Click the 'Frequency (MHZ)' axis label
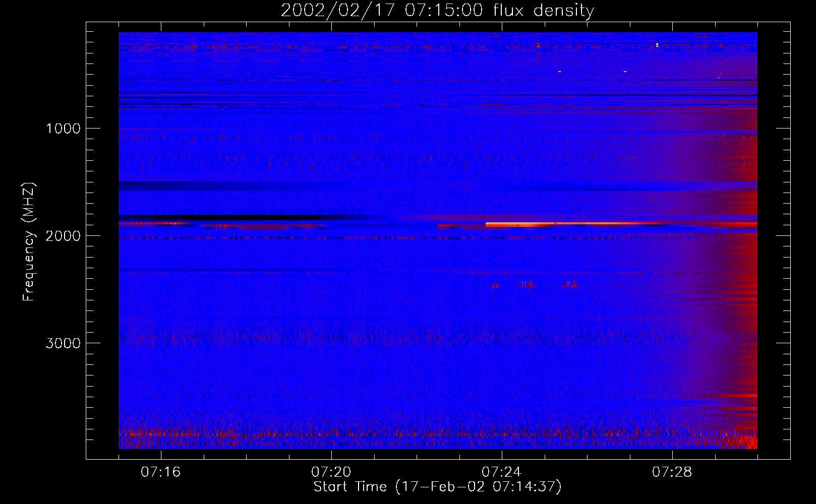 (29, 241)
